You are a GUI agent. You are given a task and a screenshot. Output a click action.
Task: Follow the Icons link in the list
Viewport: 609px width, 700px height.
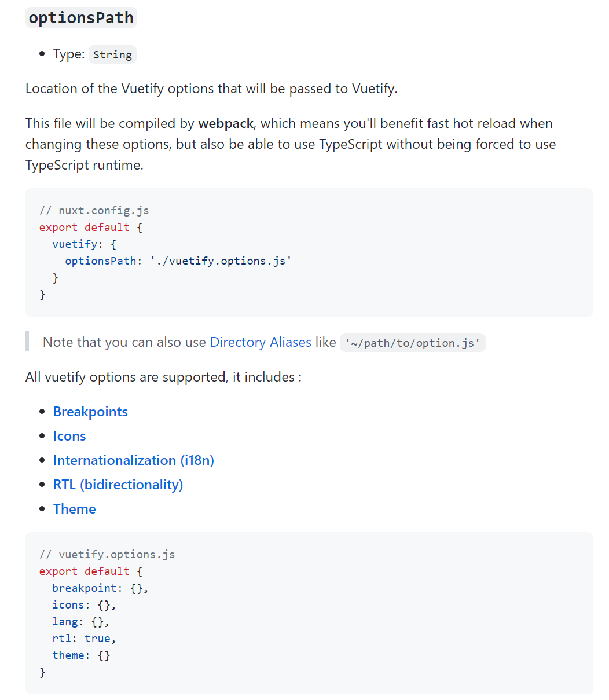[x=69, y=436]
